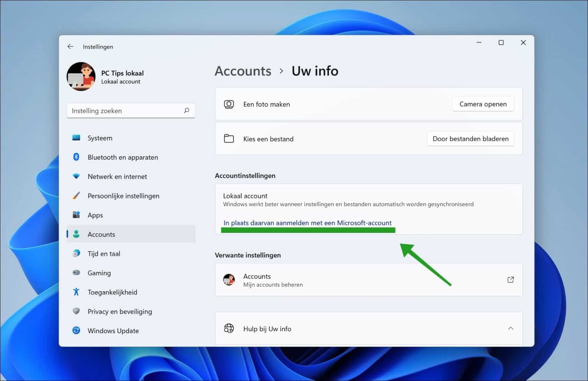Open Privacy en beveiliging shield icon
Viewport: 588px width, 381px height.
click(x=76, y=311)
